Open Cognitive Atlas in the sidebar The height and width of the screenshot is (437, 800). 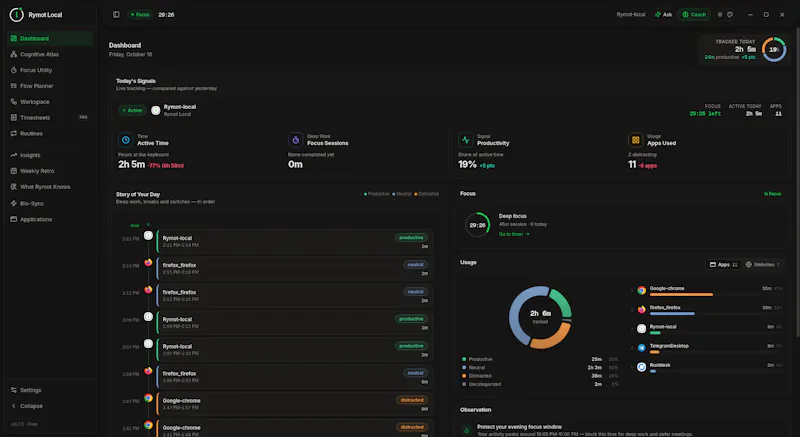[x=49, y=54]
